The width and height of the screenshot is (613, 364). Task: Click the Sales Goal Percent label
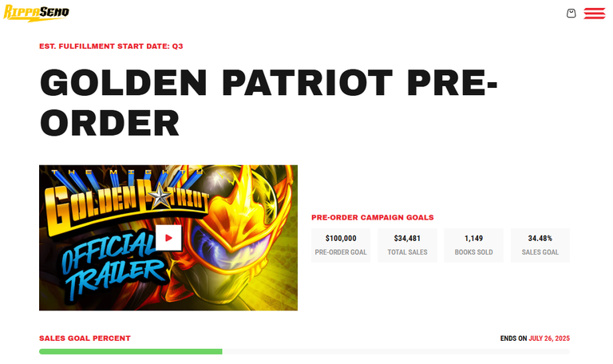[x=85, y=338]
